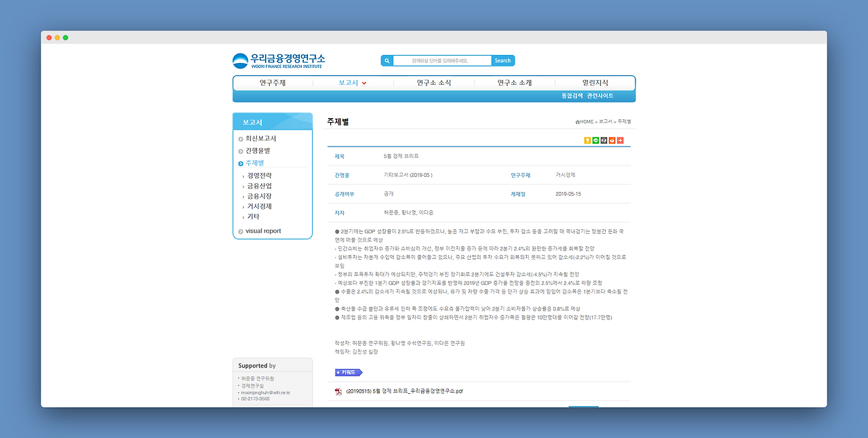Click the red plus more-share icon
Screen dimensions: 868x438
tap(620, 140)
